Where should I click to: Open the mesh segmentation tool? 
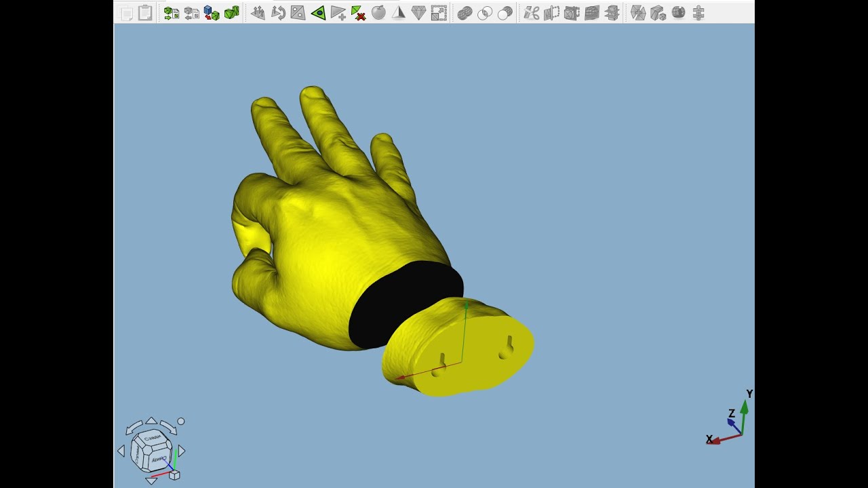pyautogui.click(x=678, y=13)
